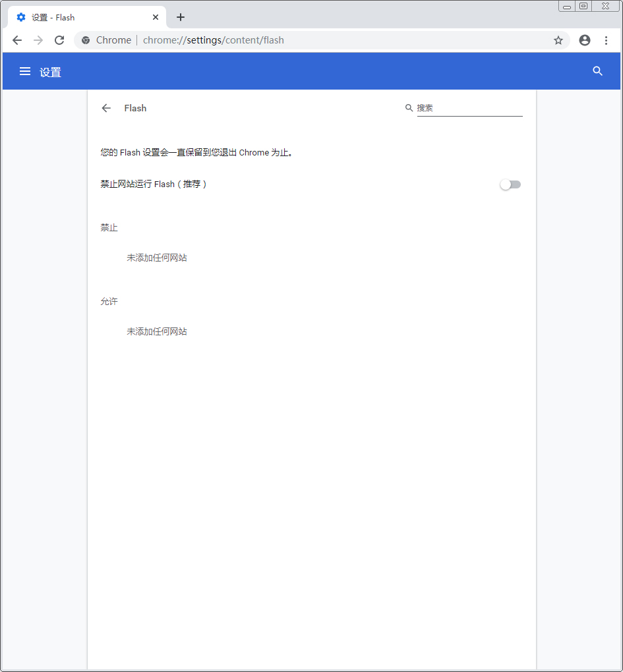
Task: Open the settings hamburger menu
Action: (x=25, y=71)
